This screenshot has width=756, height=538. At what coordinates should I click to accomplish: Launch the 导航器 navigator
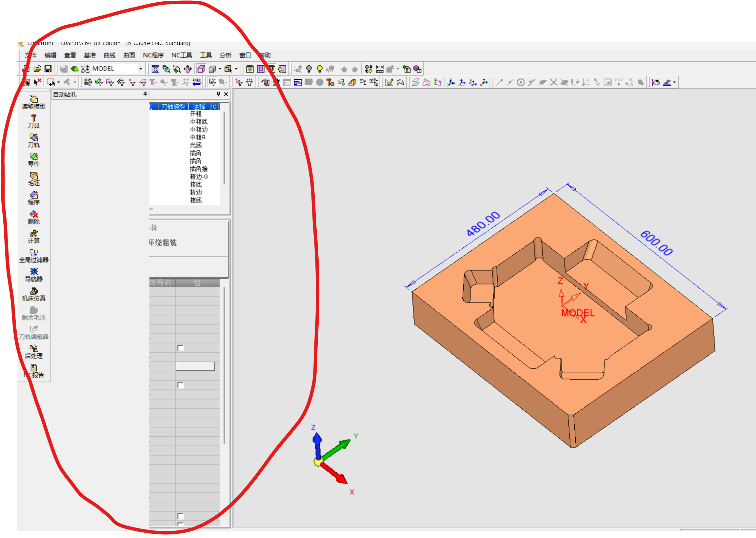(x=33, y=275)
